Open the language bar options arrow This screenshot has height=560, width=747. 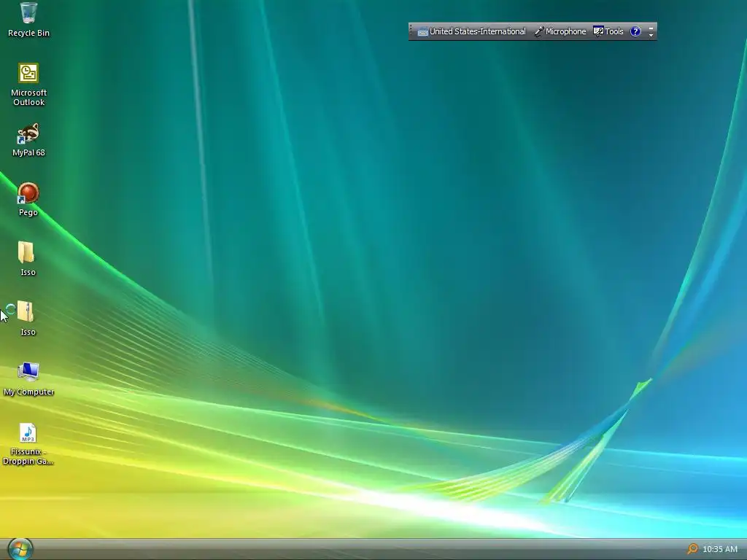click(651, 35)
